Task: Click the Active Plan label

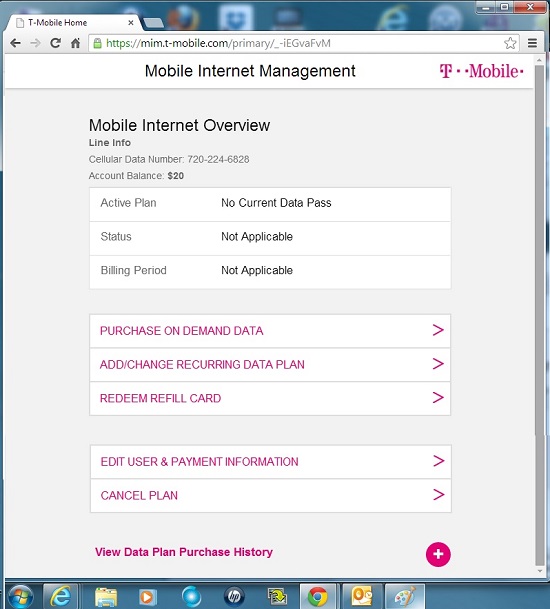Action: [129, 203]
